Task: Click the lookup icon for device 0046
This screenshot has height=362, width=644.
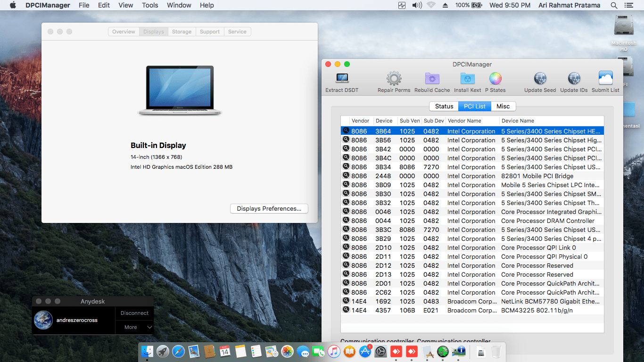Action: point(346,212)
